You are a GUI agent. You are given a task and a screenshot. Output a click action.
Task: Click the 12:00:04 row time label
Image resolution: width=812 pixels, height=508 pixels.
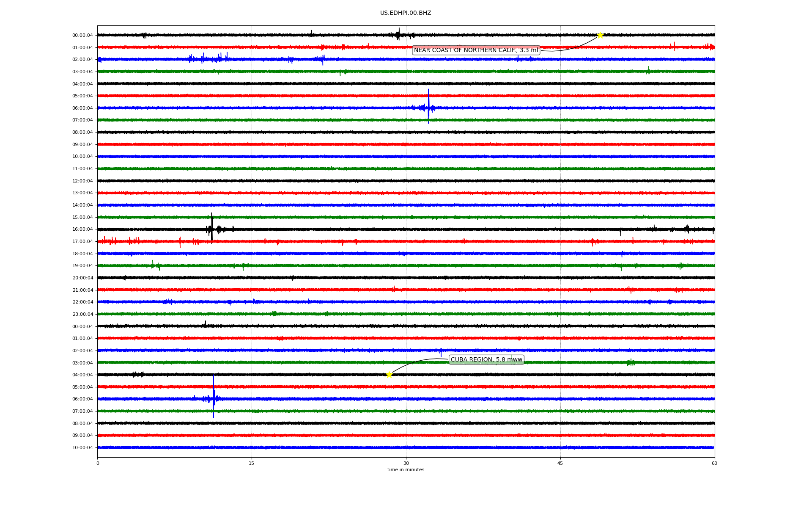pos(82,181)
